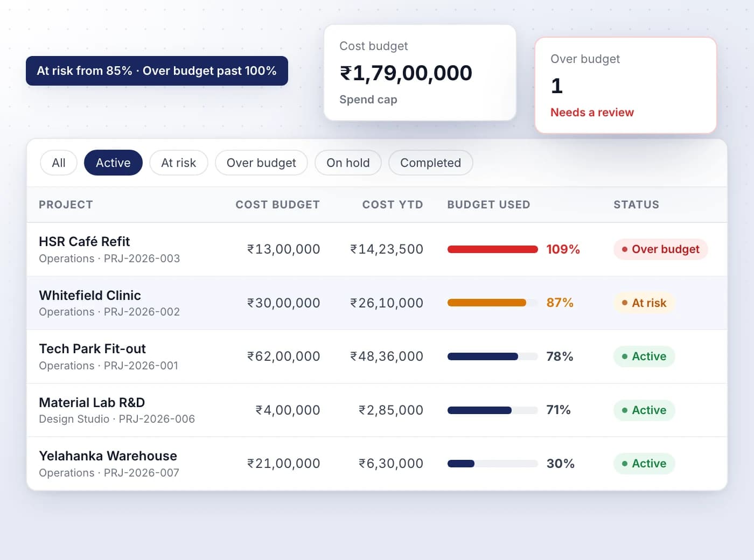Image resolution: width=754 pixels, height=560 pixels.
Task: Filter projects by On hold
Action: point(348,163)
